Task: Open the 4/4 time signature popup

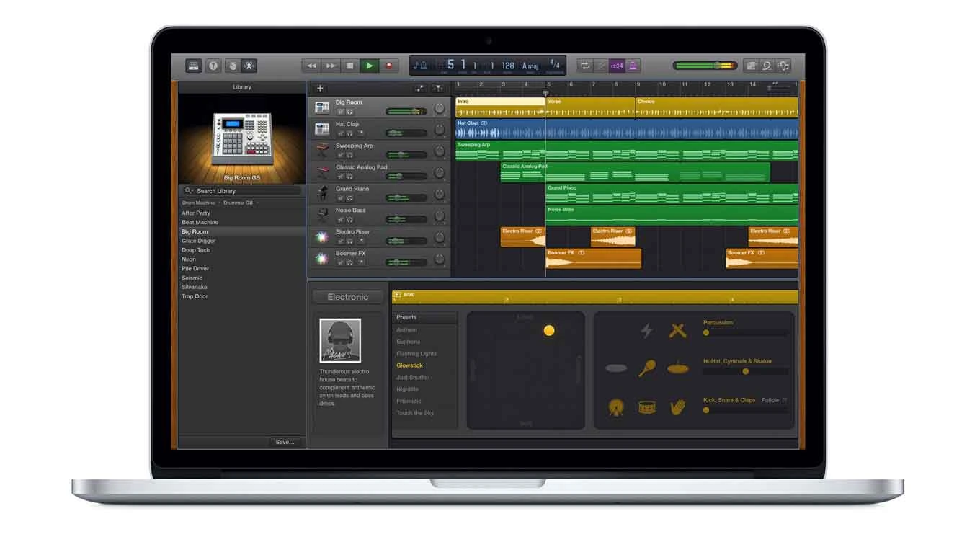Action: coord(555,65)
